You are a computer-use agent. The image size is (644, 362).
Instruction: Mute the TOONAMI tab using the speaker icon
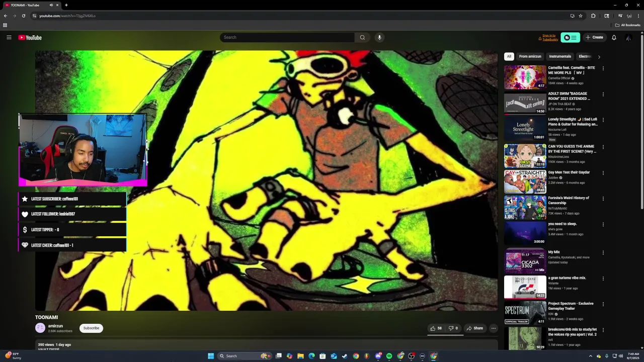pyautogui.click(x=51, y=5)
